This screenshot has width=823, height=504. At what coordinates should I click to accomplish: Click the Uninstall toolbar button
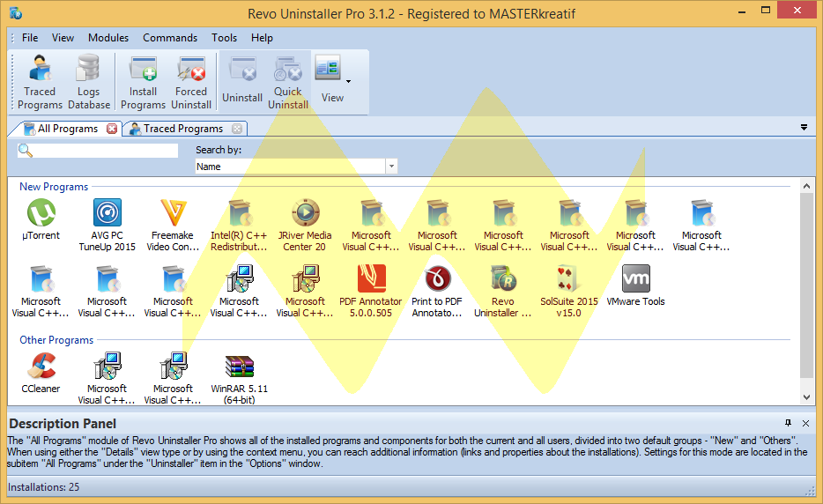pos(242,83)
